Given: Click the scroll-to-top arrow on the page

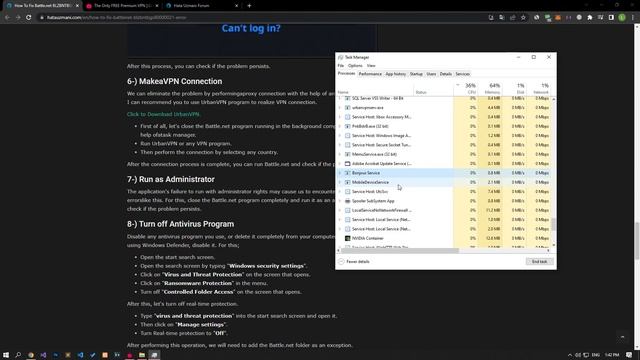Looking at the screenshot, I should [x=622, y=337].
